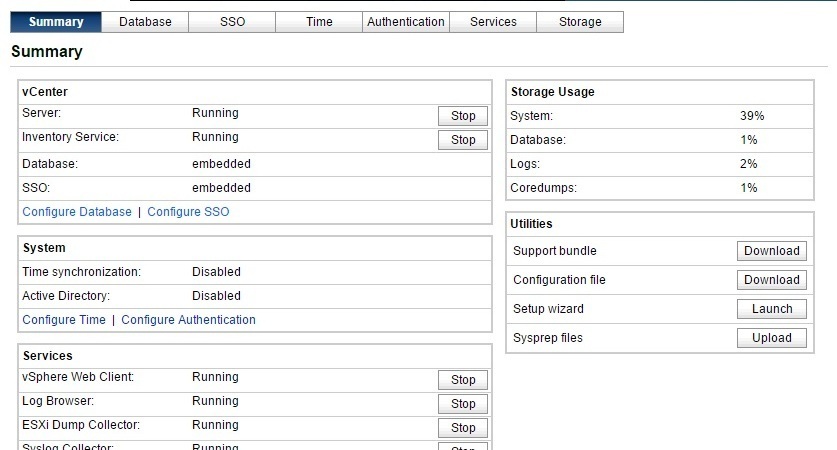Select the 'Time synchronization:' label
Viewport: 837px width, 450px height.
click(82, 272)
